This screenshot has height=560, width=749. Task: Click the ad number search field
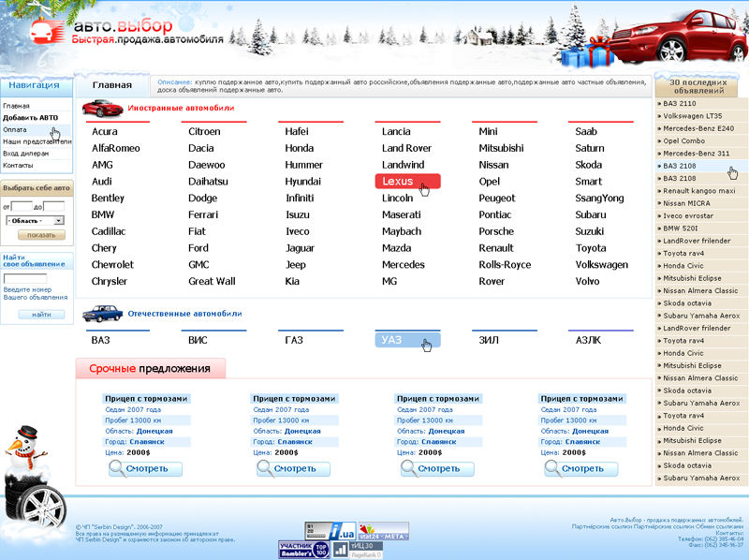click(x=25, y=278)
